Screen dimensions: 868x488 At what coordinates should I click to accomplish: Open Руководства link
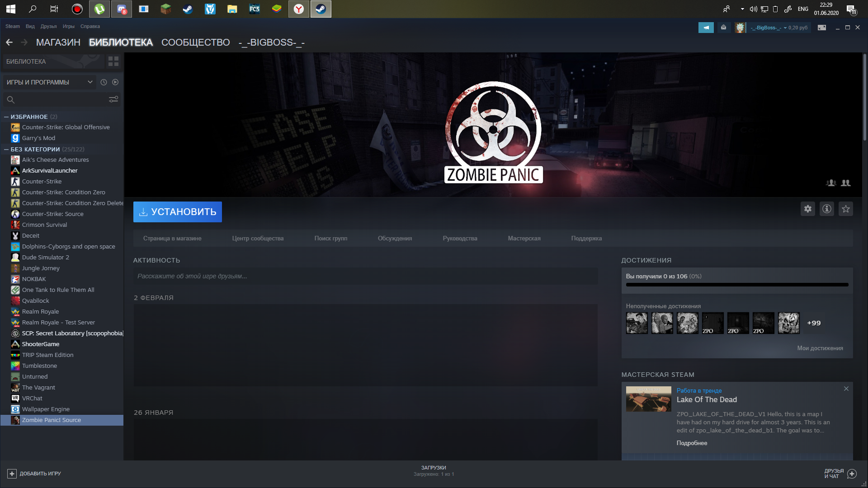pos(460,239)
